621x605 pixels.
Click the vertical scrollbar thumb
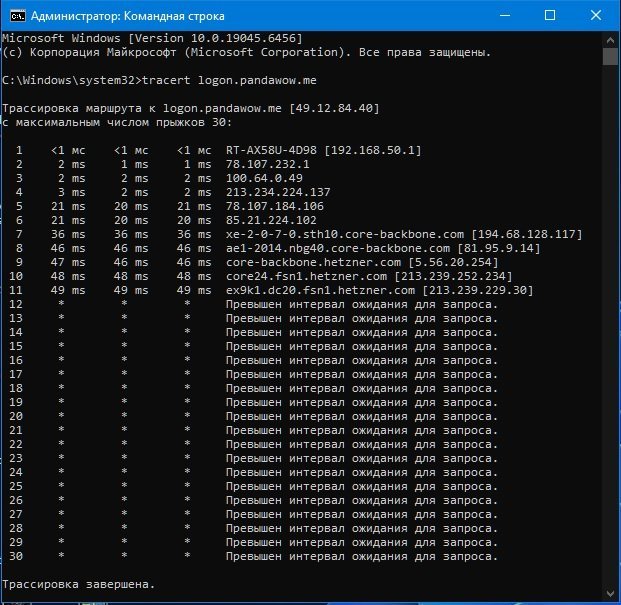(x=610, y=56)
